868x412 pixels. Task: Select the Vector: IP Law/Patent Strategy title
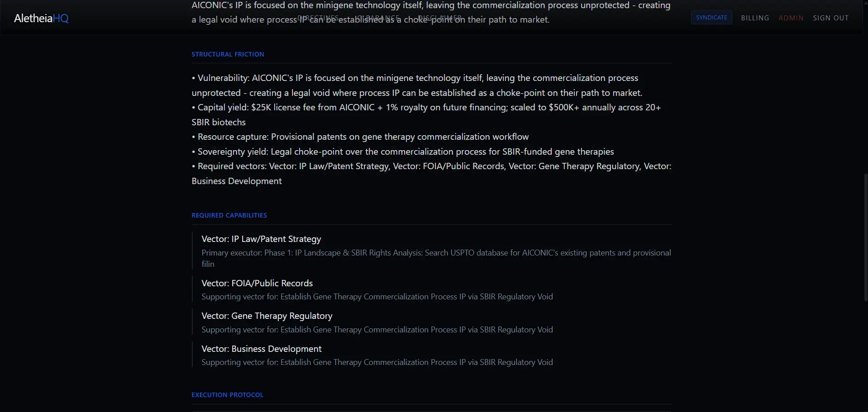(x=261, y=239)
